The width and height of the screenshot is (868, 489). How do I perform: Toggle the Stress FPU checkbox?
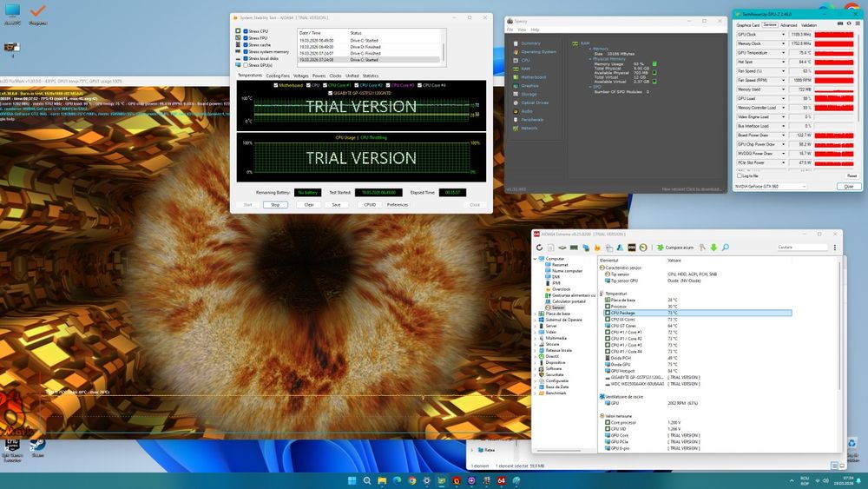246,38
